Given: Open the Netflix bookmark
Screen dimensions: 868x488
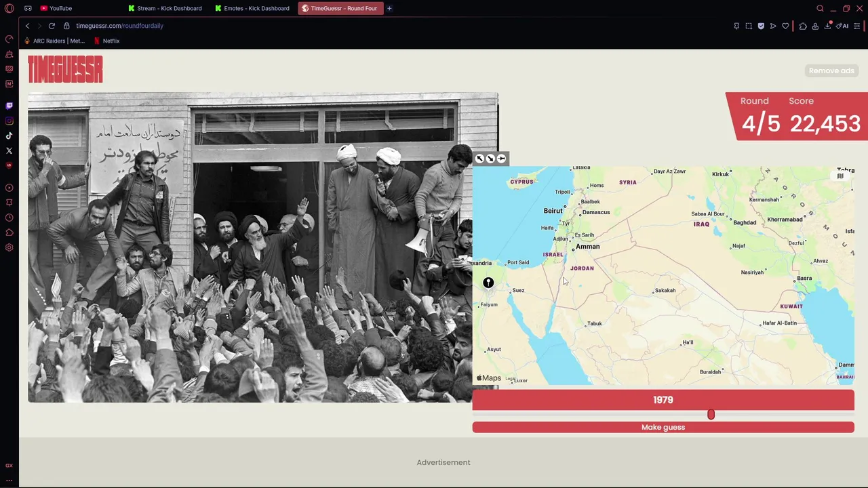Looking at the screenshot, I should (x=106, y=41).
